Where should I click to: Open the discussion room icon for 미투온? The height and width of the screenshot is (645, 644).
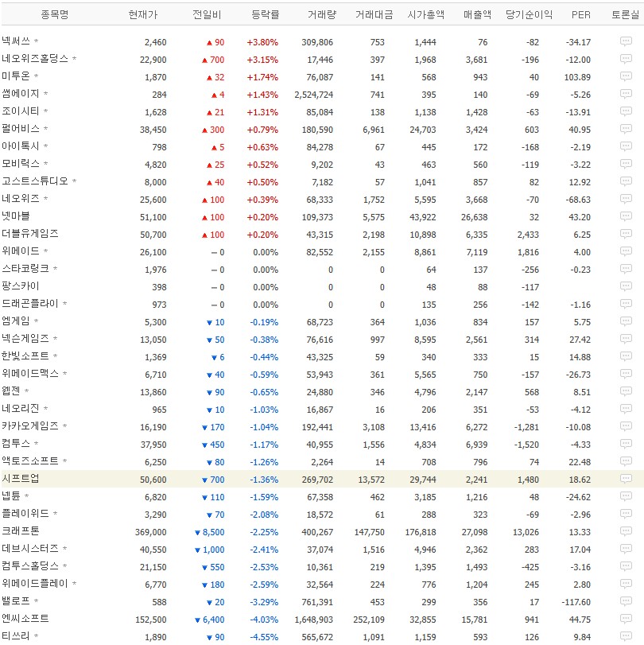pos(626,76)
